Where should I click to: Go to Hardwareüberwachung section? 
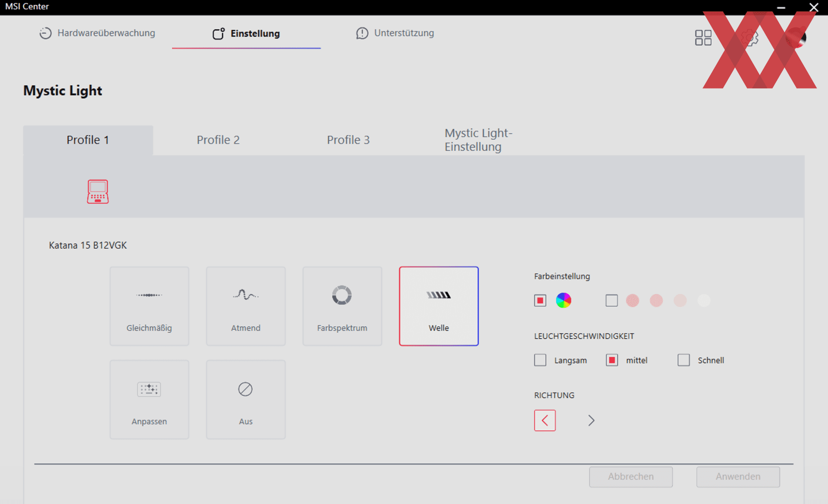pos(97,33)
